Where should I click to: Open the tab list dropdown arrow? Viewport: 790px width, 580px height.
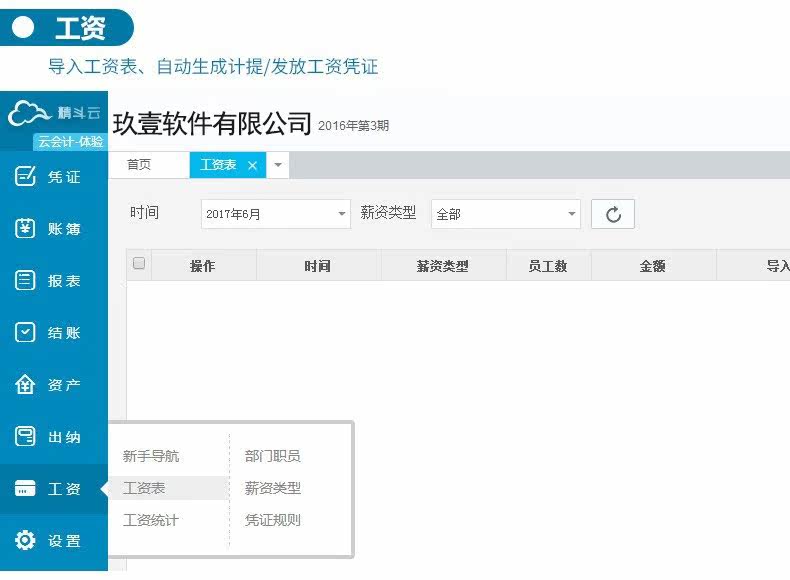278,165
